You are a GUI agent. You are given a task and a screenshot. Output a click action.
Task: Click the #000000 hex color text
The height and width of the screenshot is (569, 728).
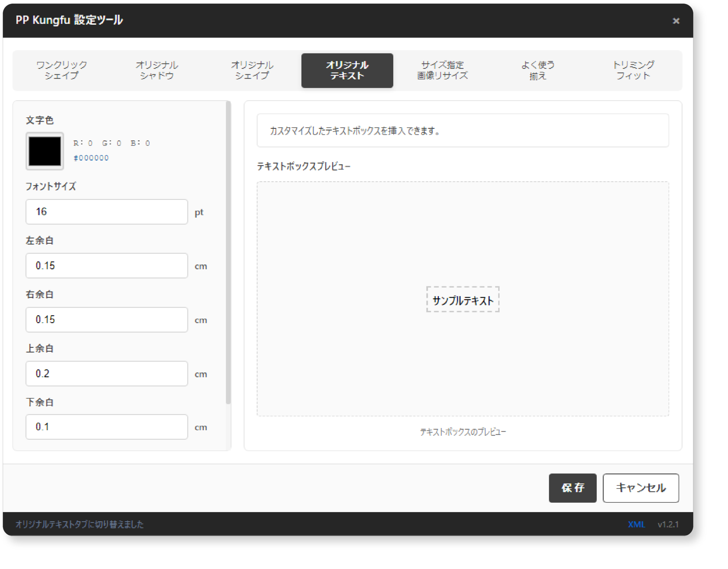click(91, 158)
